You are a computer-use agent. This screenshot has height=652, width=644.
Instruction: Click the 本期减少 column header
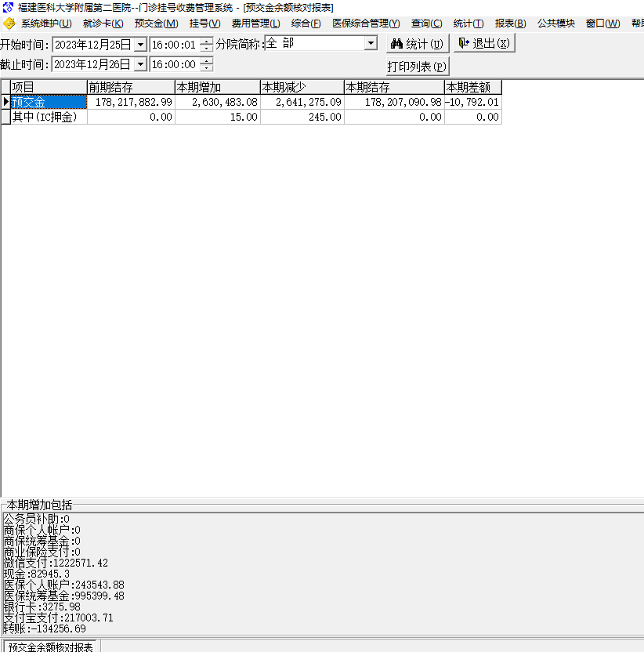pyautogui.click(x=302, y=87)
